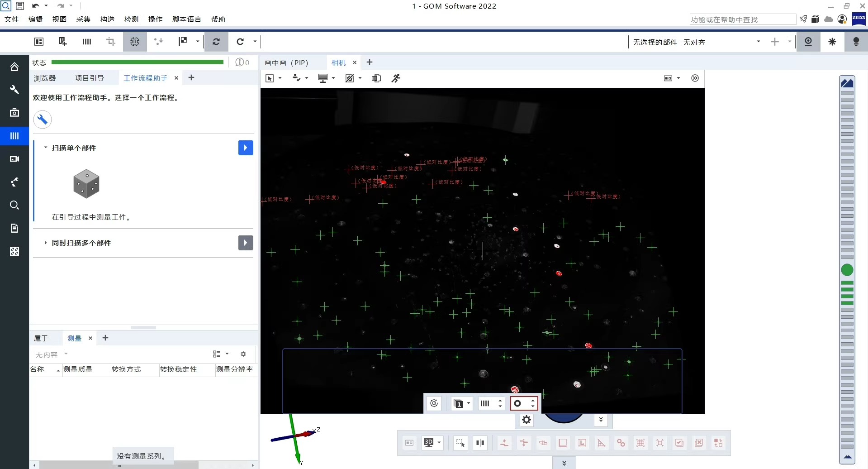868x469 pixels.
Task: Click the checkered flag toolbar icon
Action: click(x=183, y=42)
